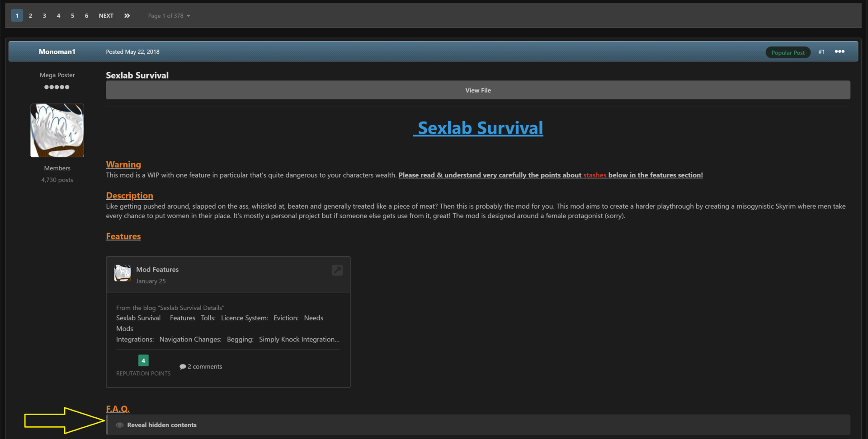Image resolution: width=868 pixels, height=439 pixels.
Task: Click the NEXT page button
Action: pos(106,16)
